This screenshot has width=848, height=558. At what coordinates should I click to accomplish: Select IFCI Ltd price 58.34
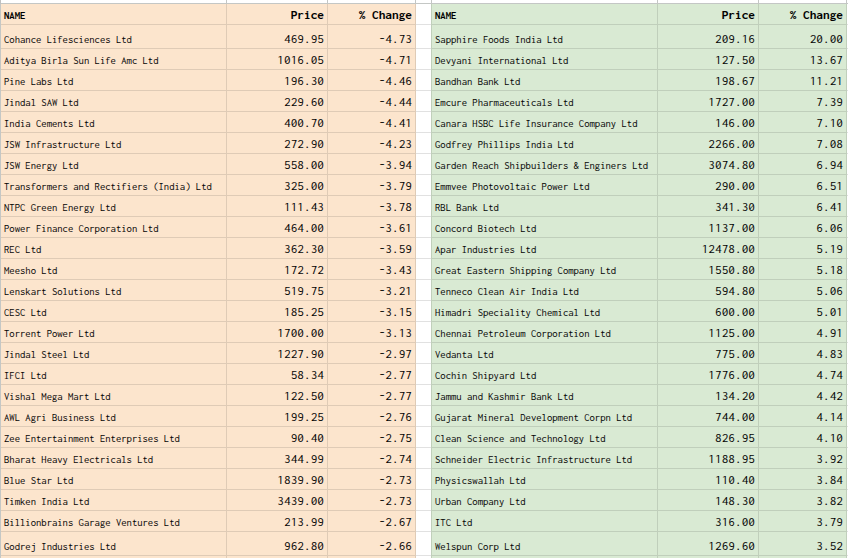point(307,375)
